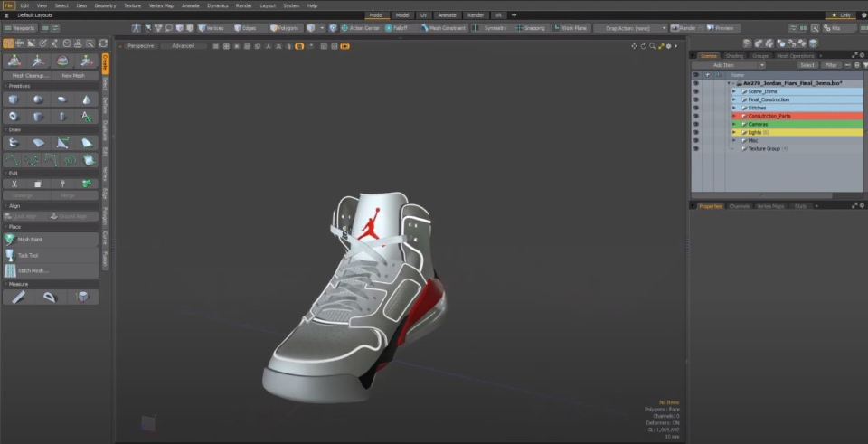This screenshot has width=868, height=444.
Task: Select the Curve draw tool
Action: tap(12, 160)
